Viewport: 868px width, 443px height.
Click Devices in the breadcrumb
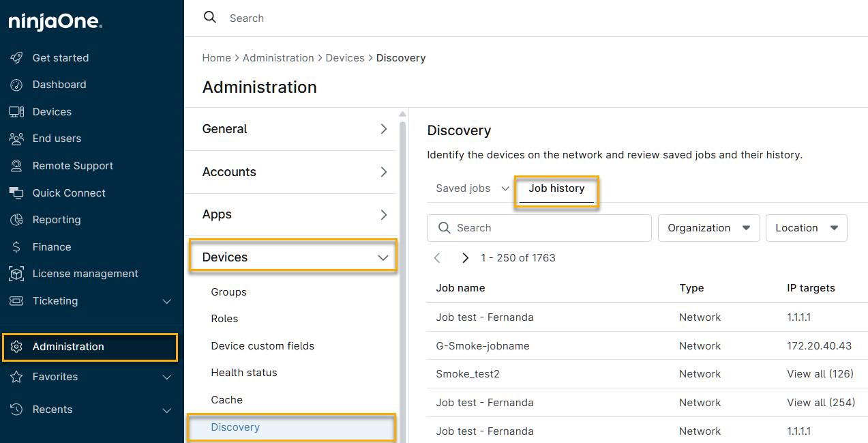pos(345,58)
